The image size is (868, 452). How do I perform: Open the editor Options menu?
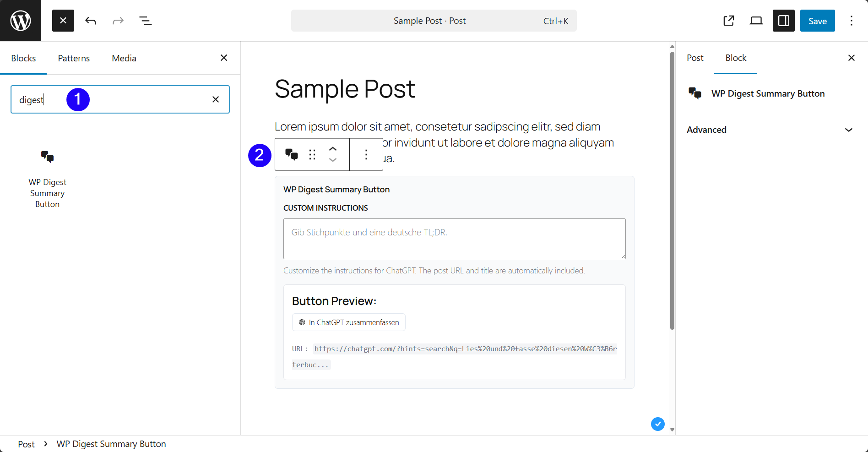tap(852, 21)
